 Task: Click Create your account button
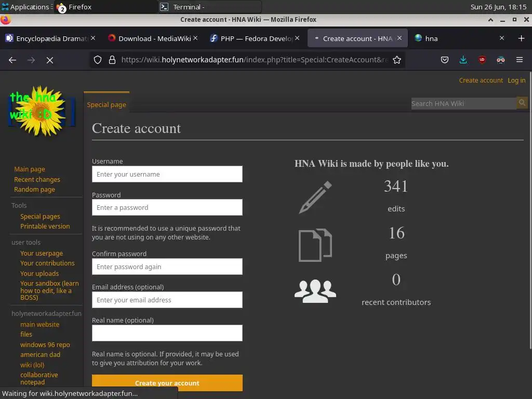pos(167,383)
